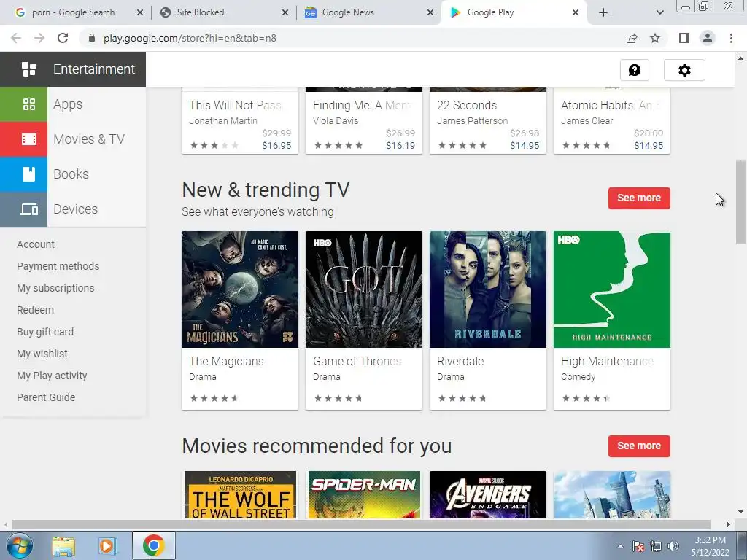This screenshot has width=747, height=560.
Task: Open Windows Explorer from the taskbar
Action: tap(63, 545)
